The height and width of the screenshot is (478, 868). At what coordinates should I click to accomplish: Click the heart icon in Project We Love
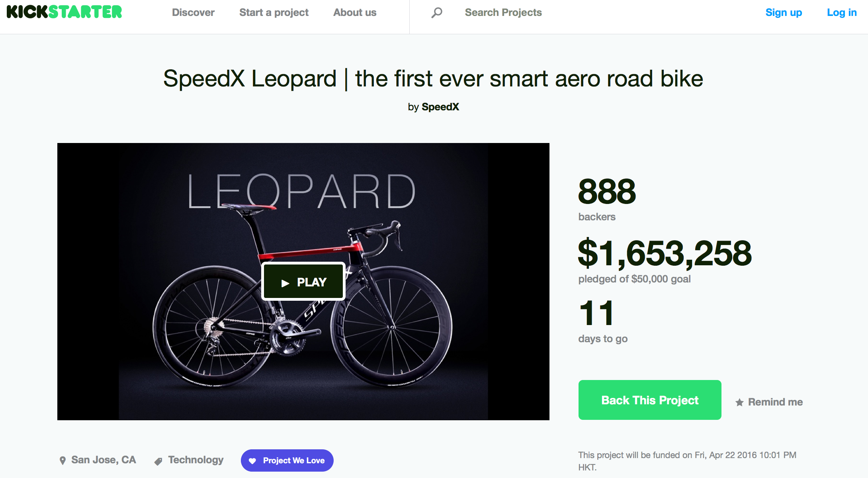(252, 461)
